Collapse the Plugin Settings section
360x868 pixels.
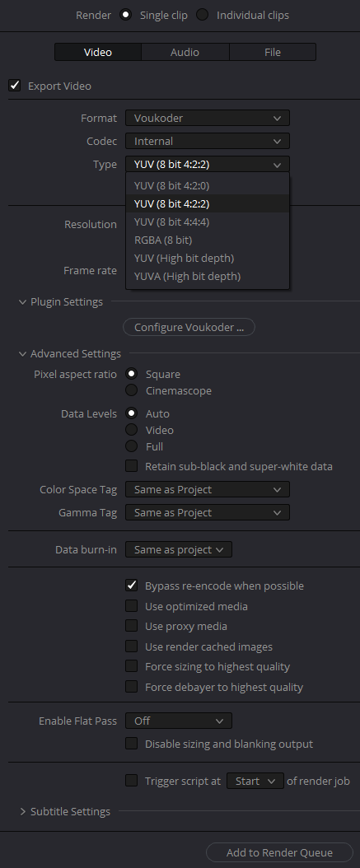pos(23,302)
